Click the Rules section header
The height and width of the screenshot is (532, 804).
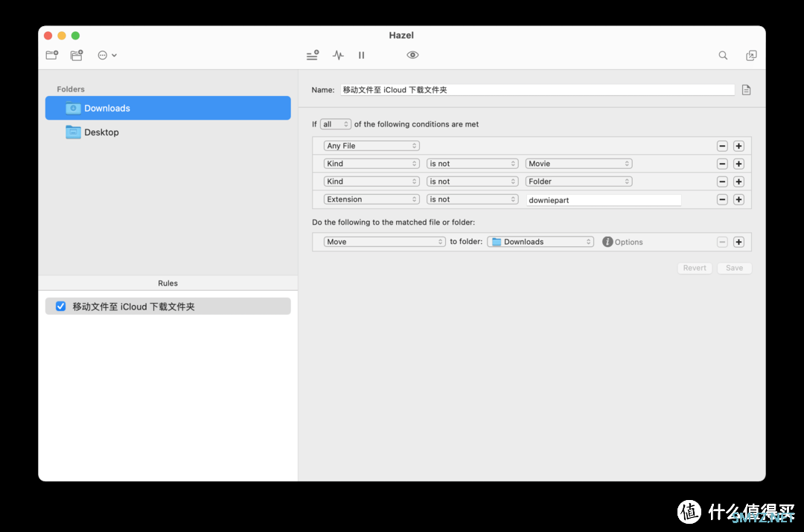click(x=167, y=283)
